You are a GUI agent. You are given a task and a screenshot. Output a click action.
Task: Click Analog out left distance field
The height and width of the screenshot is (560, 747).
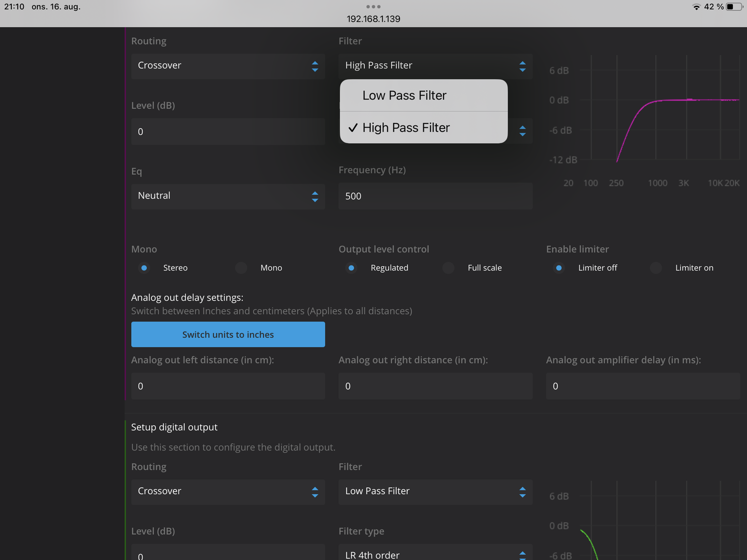tap(228, 386)
